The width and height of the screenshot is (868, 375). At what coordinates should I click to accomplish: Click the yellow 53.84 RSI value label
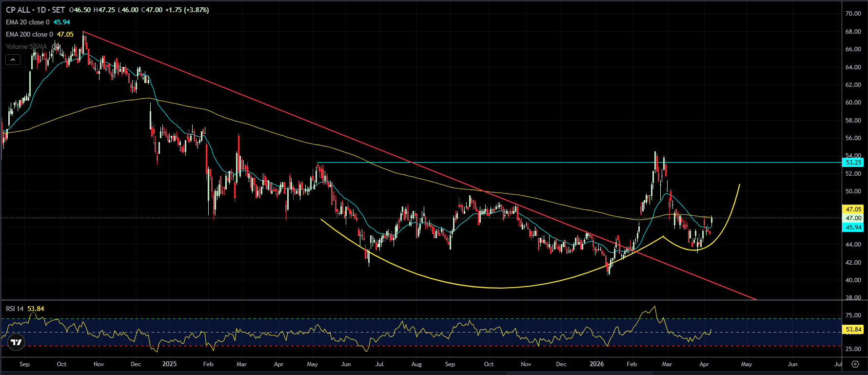tap(853, 330)
